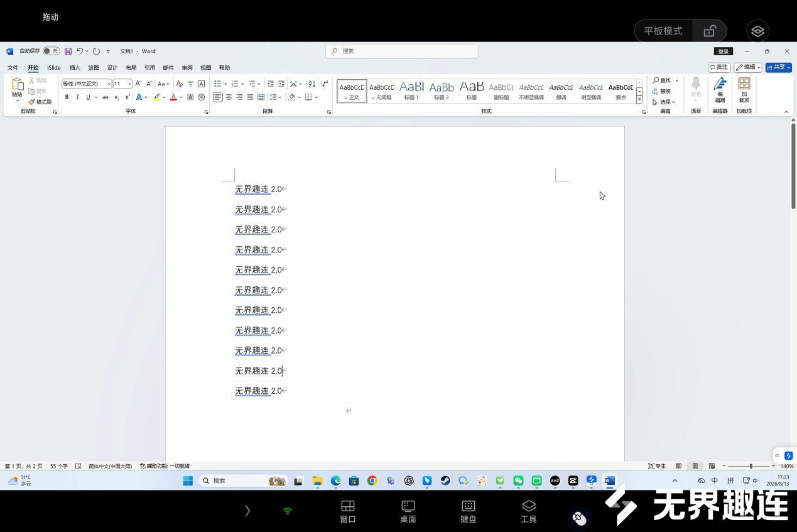Add an enclosed character (circled 字) to the text
The height and width of the screenshot is (532, 797).
tap(201, 97)
